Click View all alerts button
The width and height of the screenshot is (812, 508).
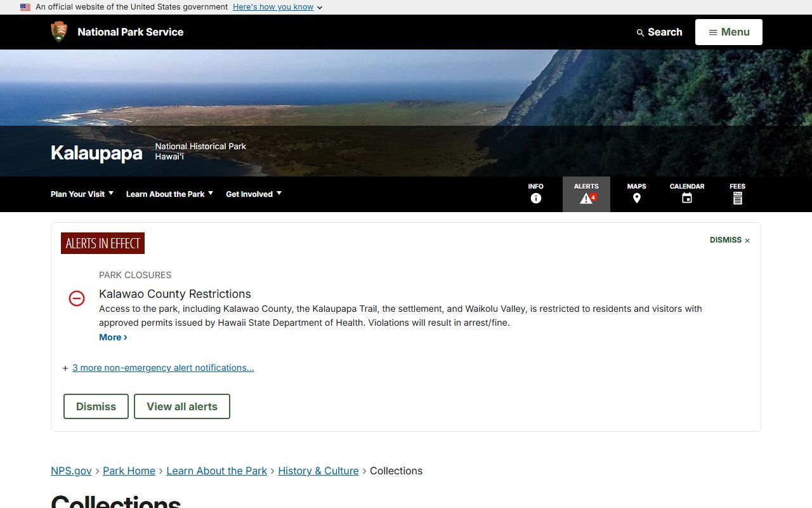point(182,406)
